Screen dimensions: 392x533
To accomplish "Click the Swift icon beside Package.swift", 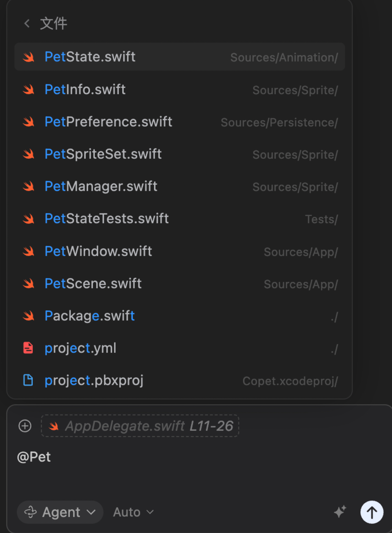I will 28,316.
